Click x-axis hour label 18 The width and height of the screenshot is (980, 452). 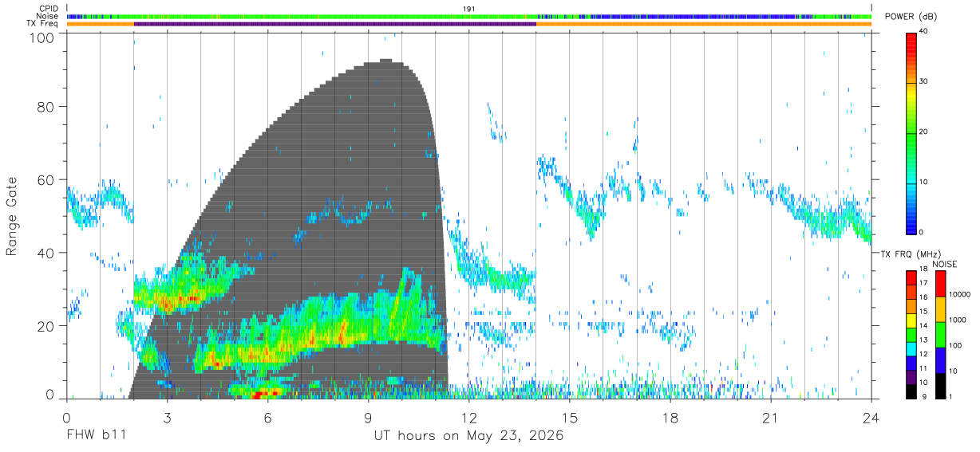pos(670,418)
